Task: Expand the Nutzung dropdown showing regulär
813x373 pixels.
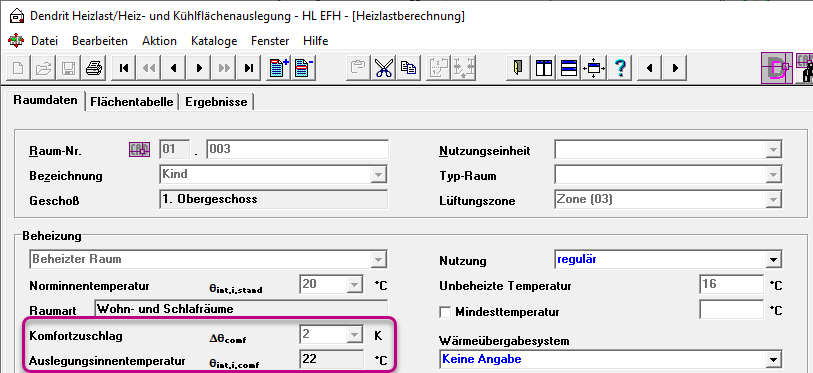Action: (774, 259)
